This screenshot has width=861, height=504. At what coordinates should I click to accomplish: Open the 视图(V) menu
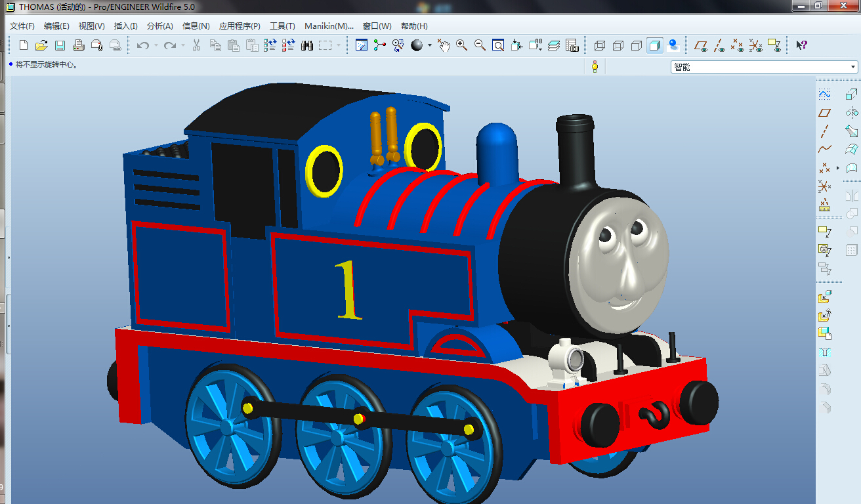click(x=91, y=26)
